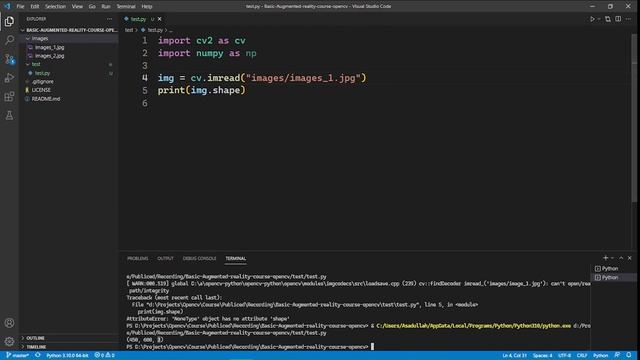Expand the Outline section
This screenshot has width=640, height=360.
click(x=69, y=338)
